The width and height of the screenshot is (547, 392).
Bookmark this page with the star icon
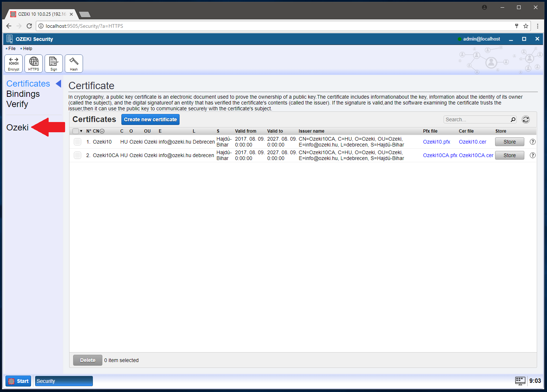[526, 26]
